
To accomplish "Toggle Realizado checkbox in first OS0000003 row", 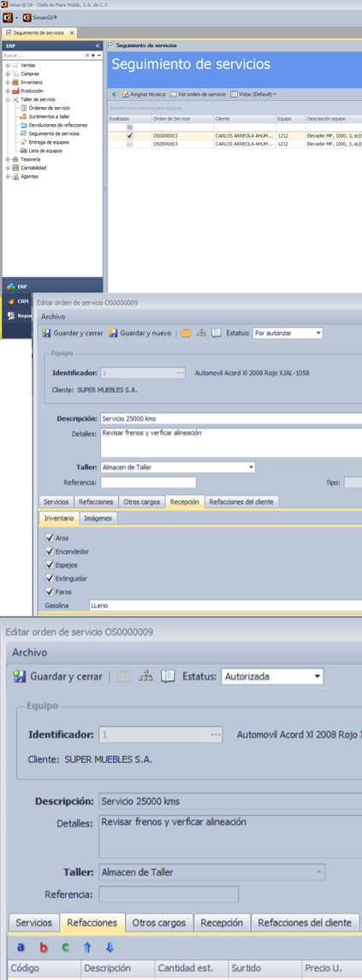I will 129,135.
